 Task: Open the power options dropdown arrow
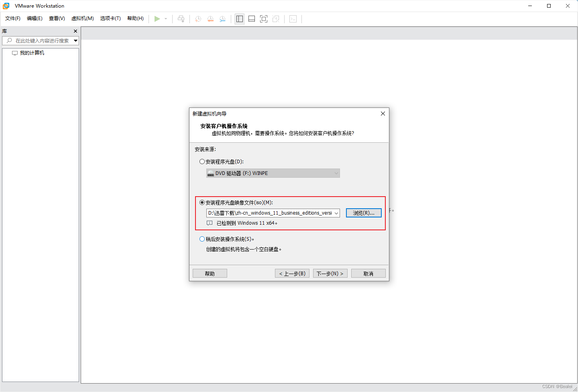coord(166,19)
